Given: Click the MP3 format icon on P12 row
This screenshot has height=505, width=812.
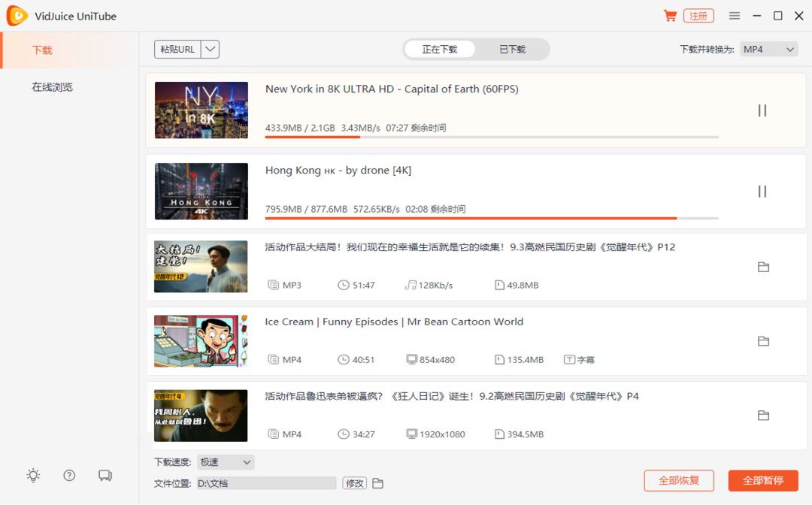Looking at the screenshot, I should 273,285.
